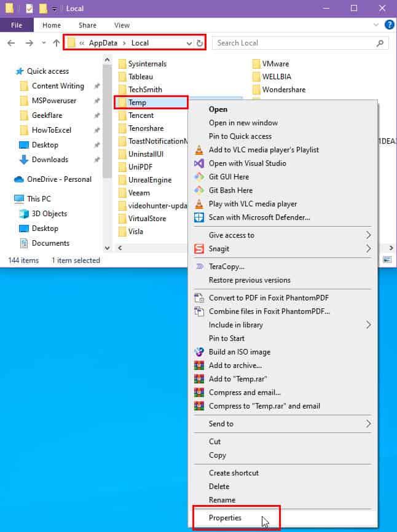Open Explorer help question mark icon
The width and height of the screenshot is (397, 532).
pos(389,25)
